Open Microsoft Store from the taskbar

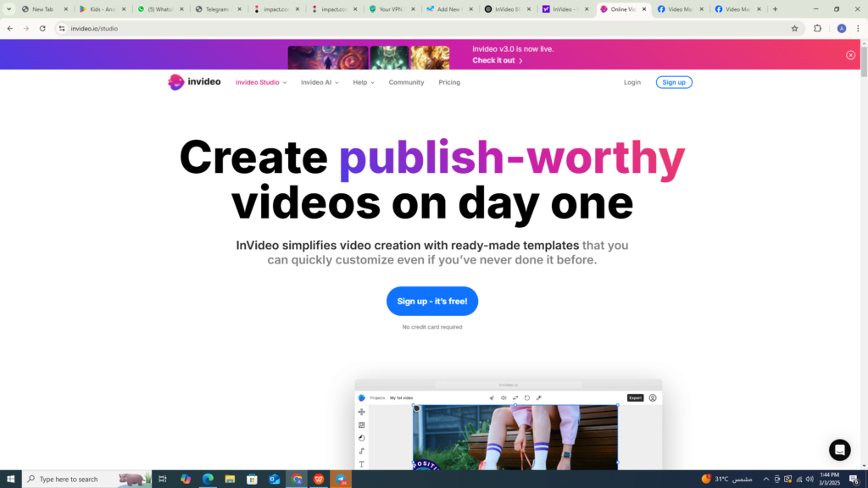point(252,480)
